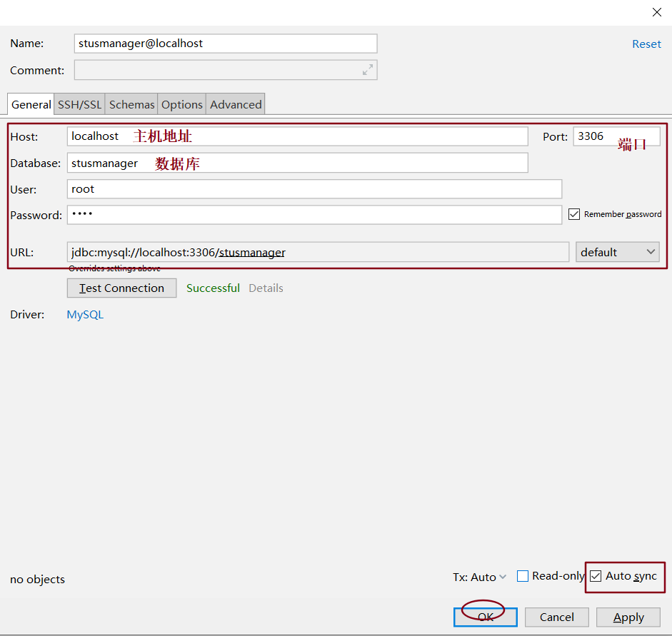
Task: Click the Host input field
Action: click(x=297, y=136)
